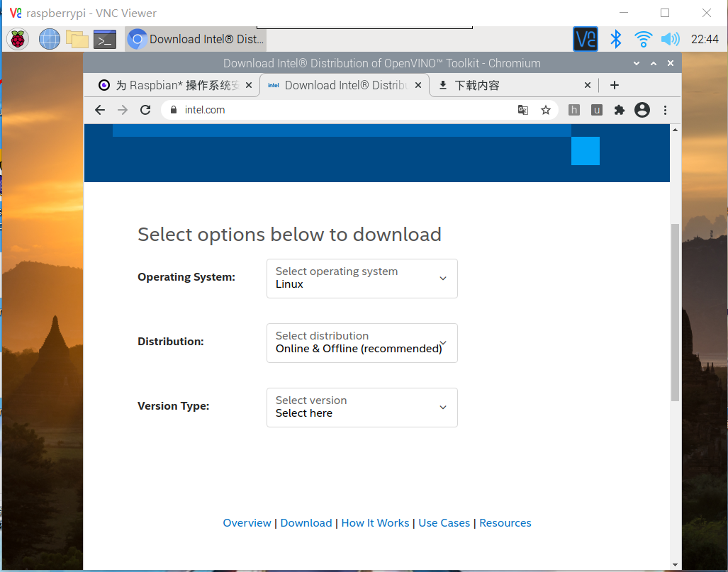Follow the Overview link

pyautogui.click(x=247, y=523)
